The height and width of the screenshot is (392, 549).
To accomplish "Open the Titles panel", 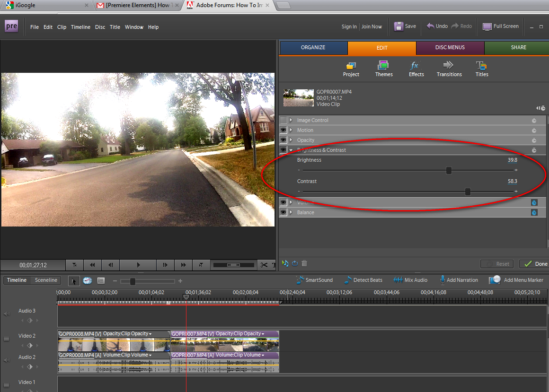I will pos(481,69).
